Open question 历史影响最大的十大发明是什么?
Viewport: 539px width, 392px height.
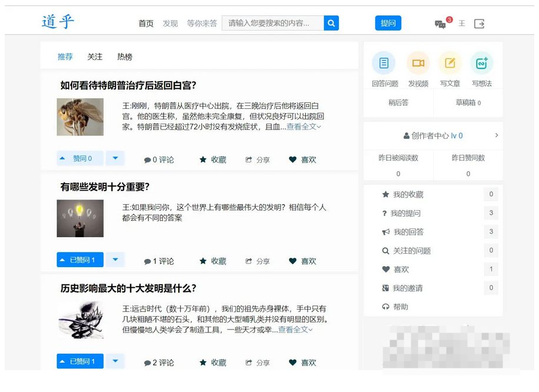pyautogui.click(x=128, y=288)
